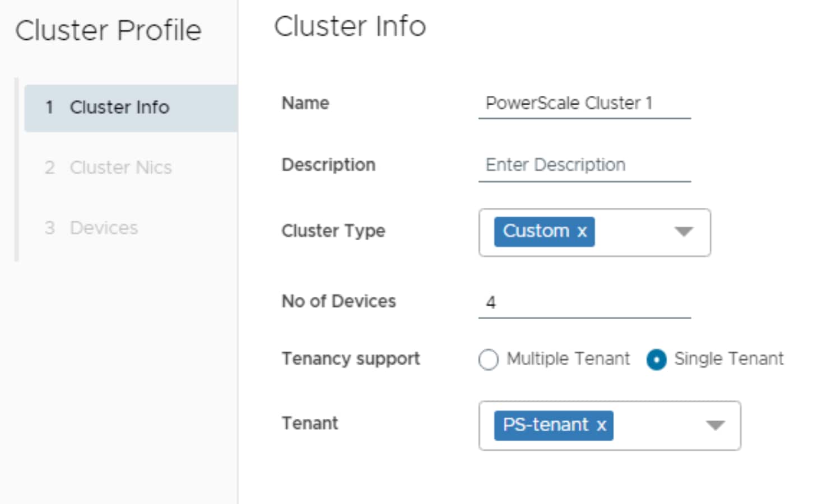Viewport: 832px width, 504px height.
Task: Click the Tenancy support label
Action: pos(351,359)
